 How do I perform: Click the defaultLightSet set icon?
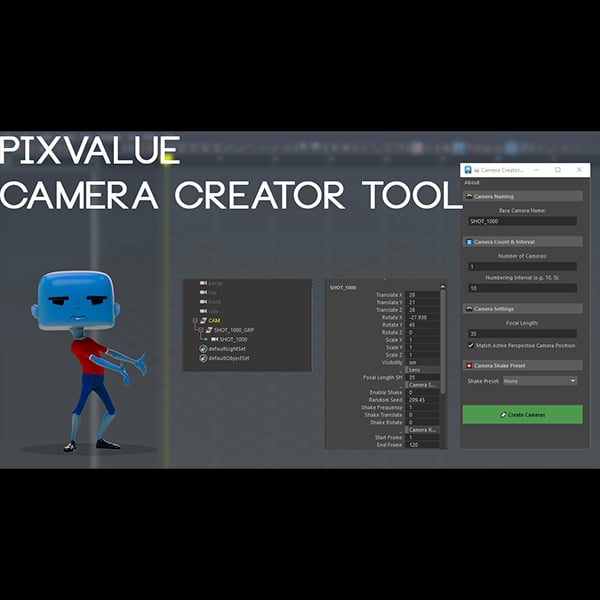pos(203,349)
